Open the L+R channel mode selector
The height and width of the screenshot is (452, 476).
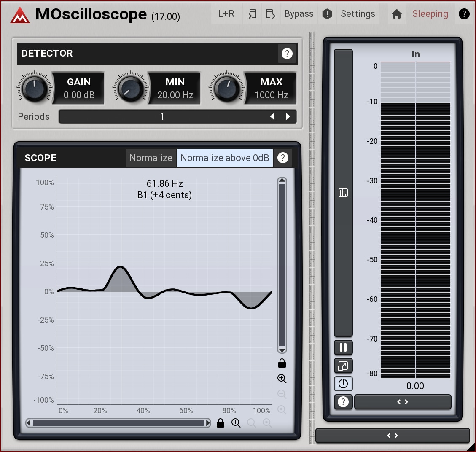click(x=226, y=14)
